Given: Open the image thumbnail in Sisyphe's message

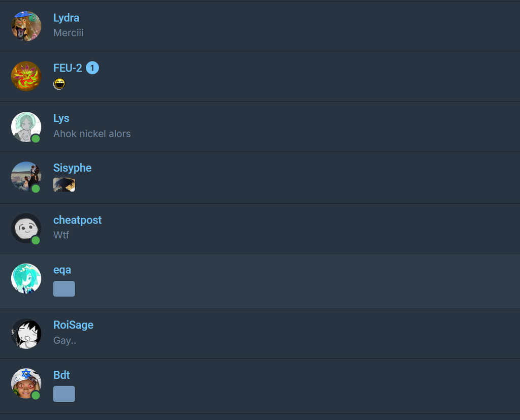Looking at the screenshot, I should point(64,185).
